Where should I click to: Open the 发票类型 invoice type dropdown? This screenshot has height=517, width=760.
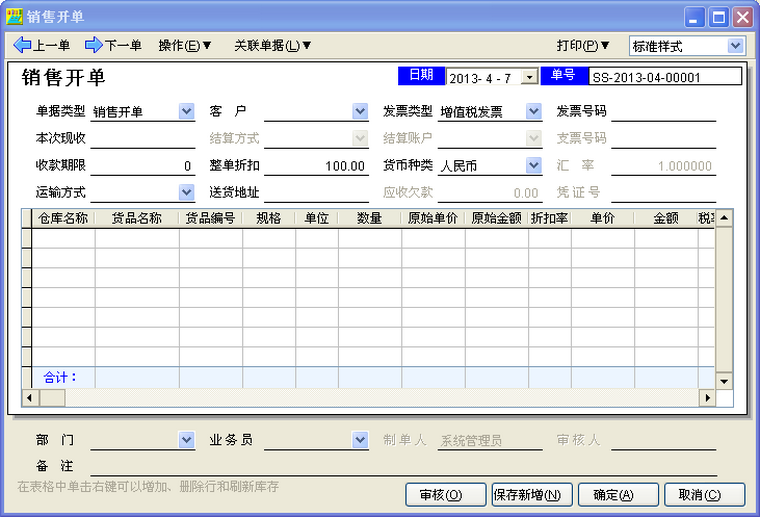(x=534, y=112)
